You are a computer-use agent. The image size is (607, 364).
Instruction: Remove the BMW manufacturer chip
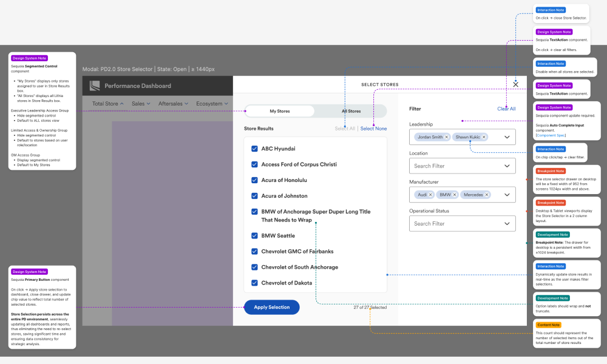click(x=455, y=195)
